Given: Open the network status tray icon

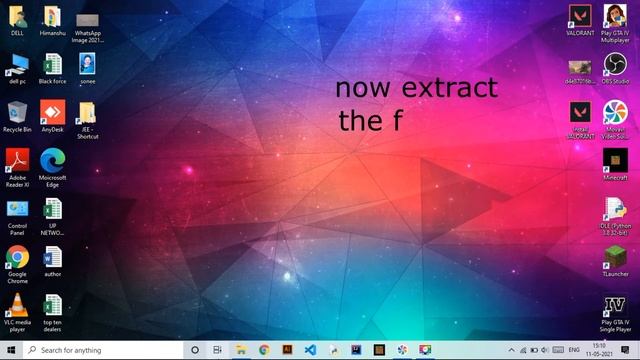Looking at the screenshot, I should pyautogui.click(x=523, y=350).
